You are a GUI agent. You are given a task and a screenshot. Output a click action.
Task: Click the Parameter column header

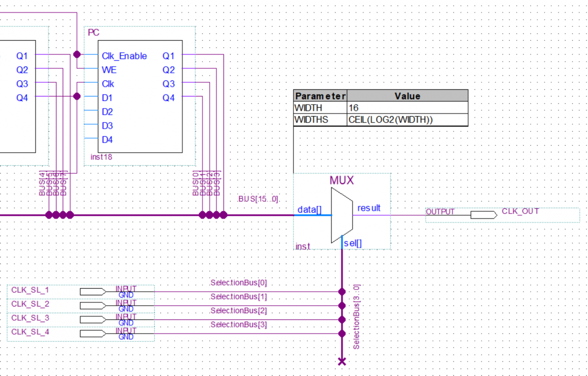320,96
